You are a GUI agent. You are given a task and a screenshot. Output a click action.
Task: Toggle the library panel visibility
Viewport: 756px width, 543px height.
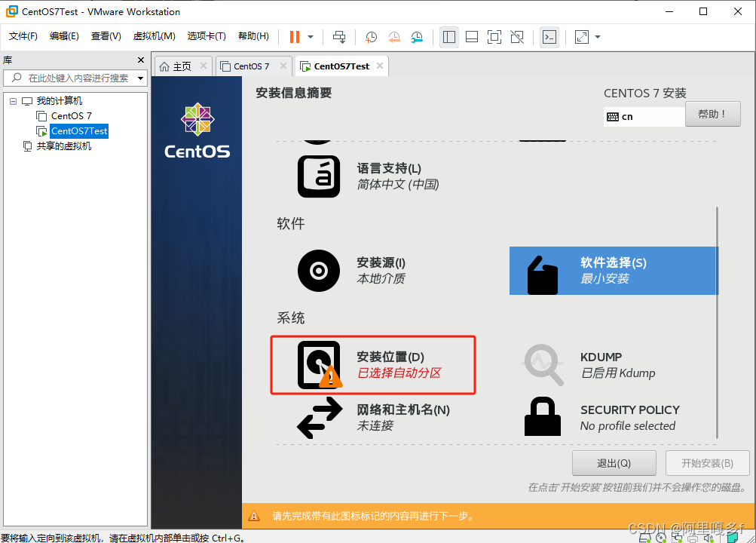coord(448,36)
